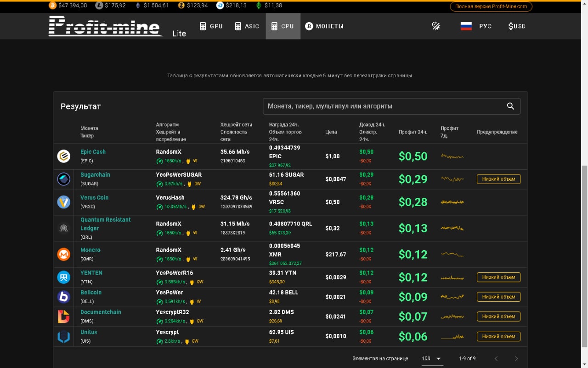588x368 pixels.
Task: Click the Dash ticker icon beside $218,13
Action: pos(220,6)
